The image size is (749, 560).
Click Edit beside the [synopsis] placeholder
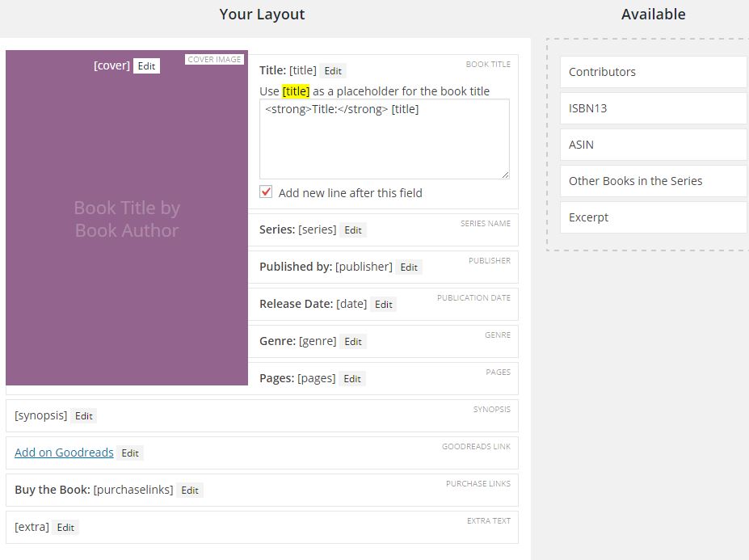(83, 415)
